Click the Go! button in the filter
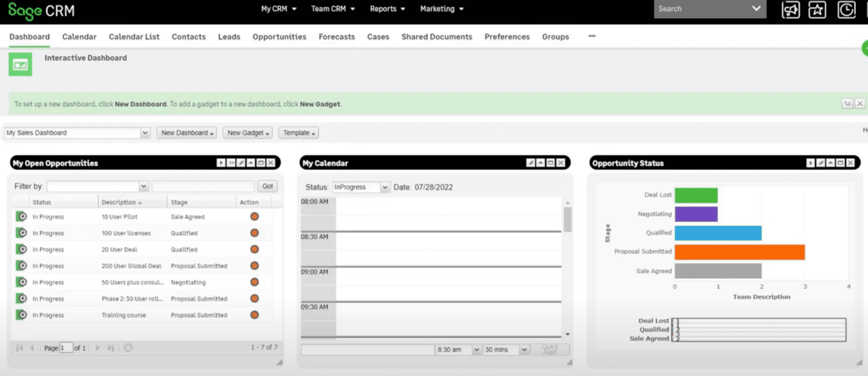The height and width of the screenshot is (376, 868). point(267,186)
